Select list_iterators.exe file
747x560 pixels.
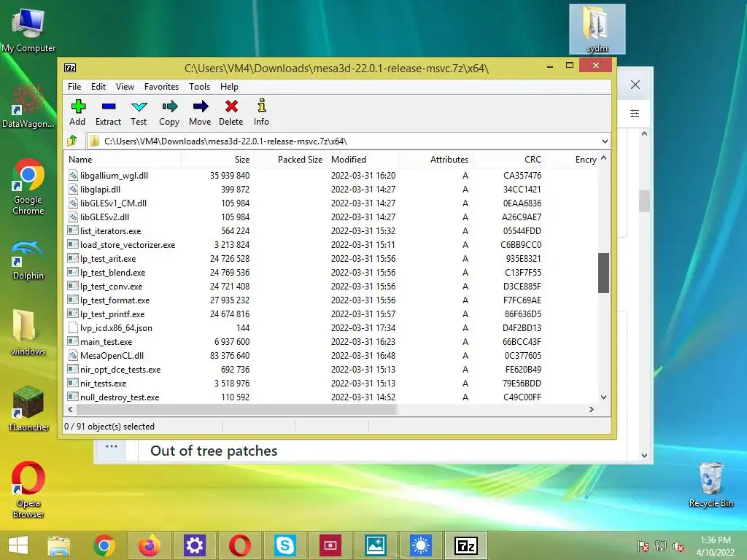(110, 231)
